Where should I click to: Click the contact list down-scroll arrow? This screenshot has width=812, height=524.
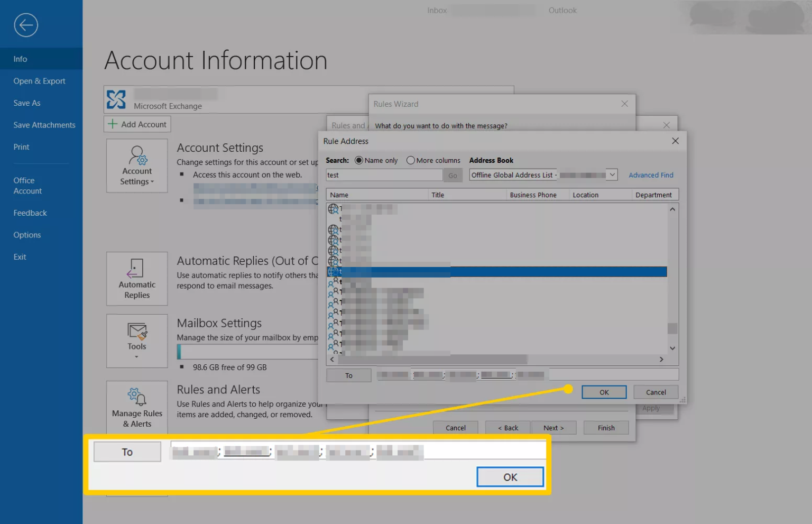[672, 348]
